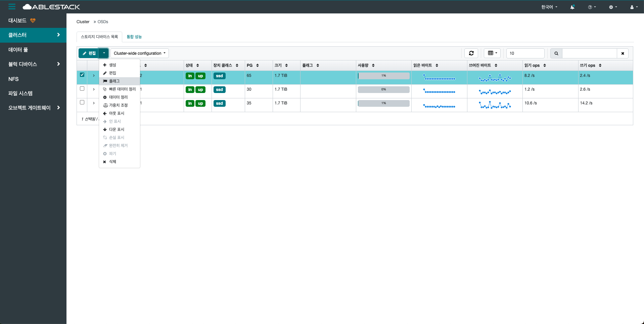Select 플래그 from the dropdown menu
Viewport: 644px width, 324px height.
(x=114, y=81)
